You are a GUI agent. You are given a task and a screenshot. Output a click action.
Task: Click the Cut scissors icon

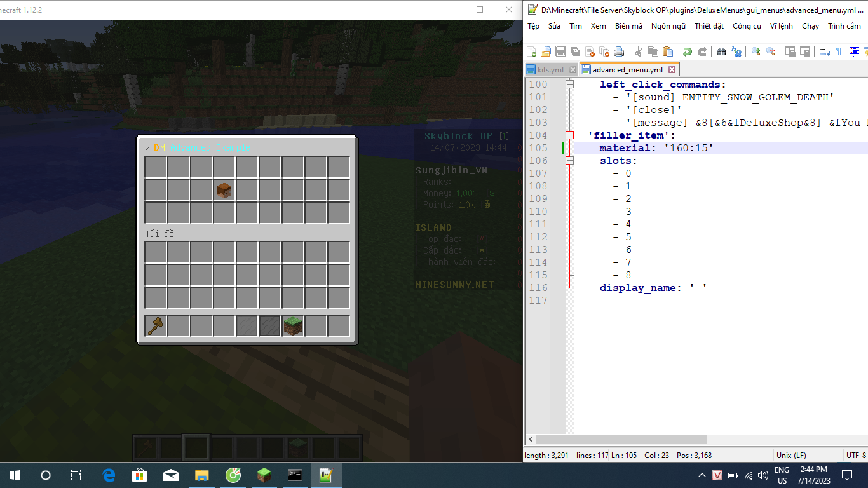click(x=639, y=51)
